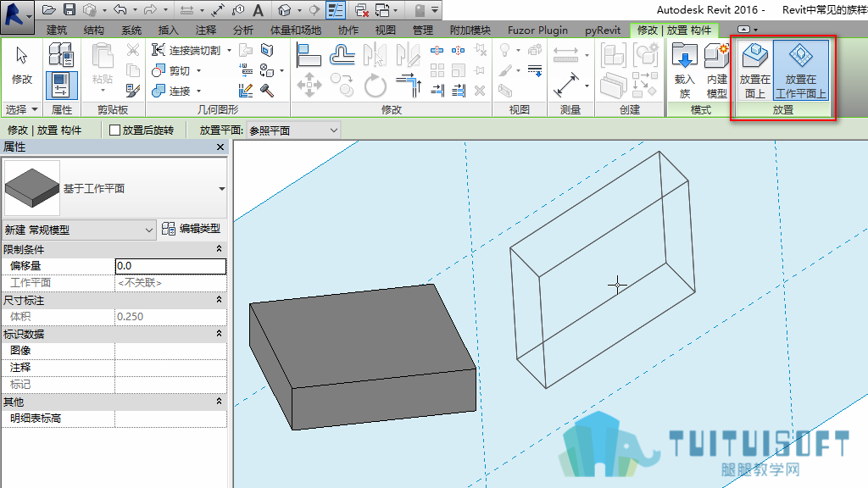Click the Trim/Extend to Corner icon
The width and height of the screenshot is (868, 488).
coord(409,86)
